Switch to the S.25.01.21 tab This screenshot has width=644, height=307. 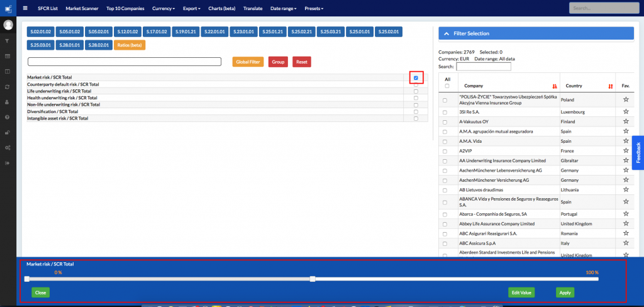(x=272, y=31)
